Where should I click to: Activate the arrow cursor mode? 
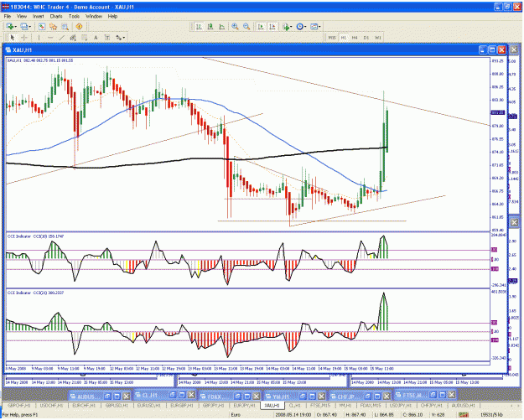(13, 38)
